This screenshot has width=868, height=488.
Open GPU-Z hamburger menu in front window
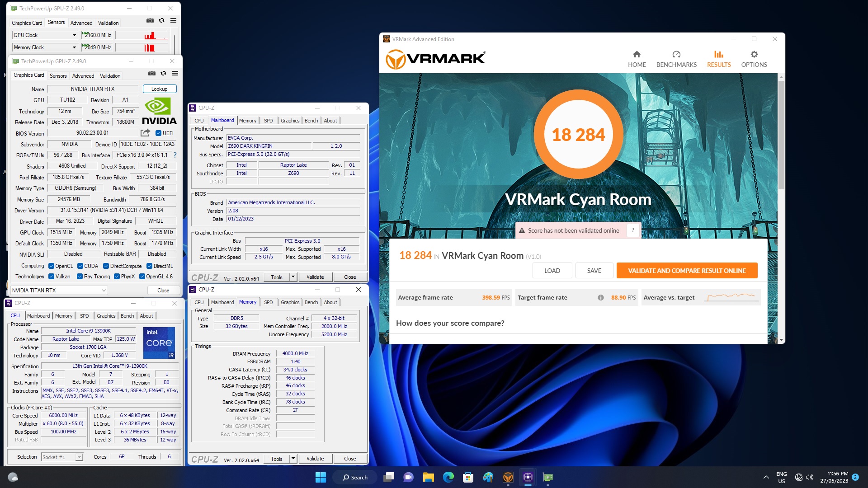point(175,73)
